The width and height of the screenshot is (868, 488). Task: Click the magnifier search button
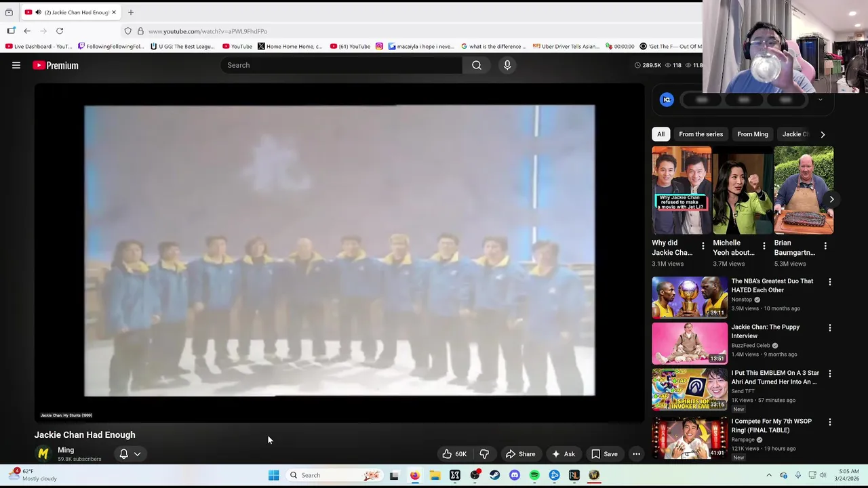[x=477, y=65]
